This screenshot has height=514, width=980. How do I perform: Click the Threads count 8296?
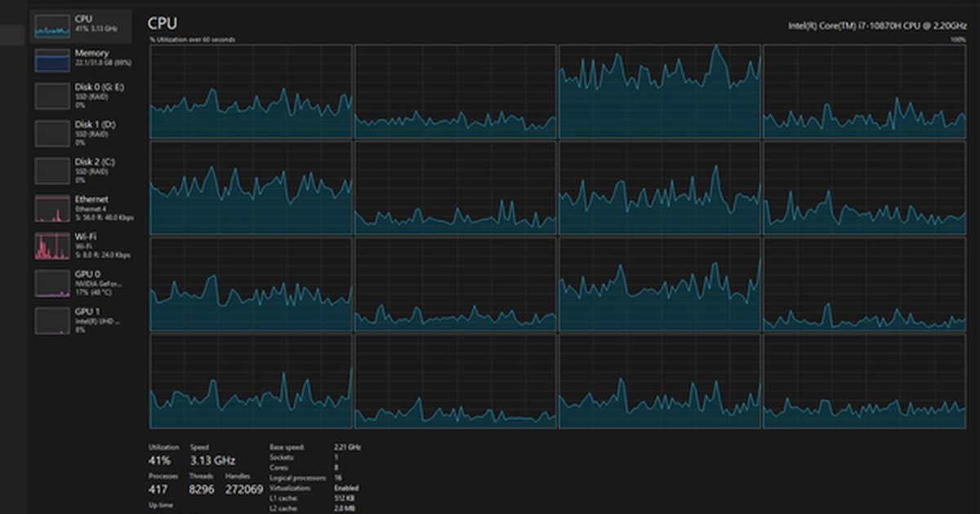(202, 490)
